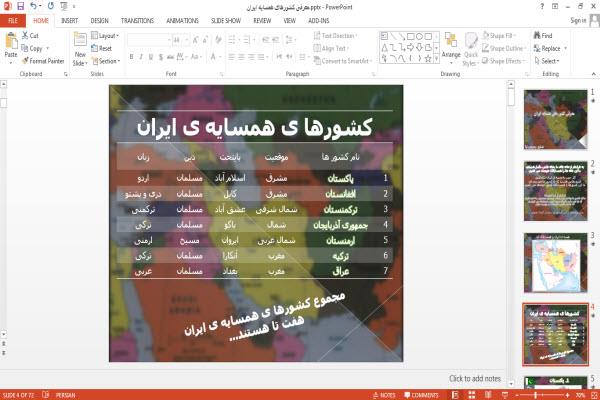The height and width of the screenshot is (400, 600).
Task: Click the Paste clipboard icon
Action: tap(11, 41)
